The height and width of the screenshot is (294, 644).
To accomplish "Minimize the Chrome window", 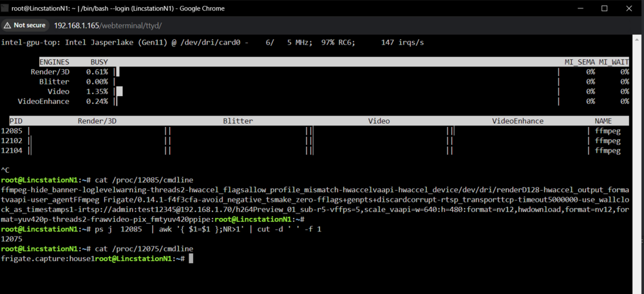I will 580,8.
